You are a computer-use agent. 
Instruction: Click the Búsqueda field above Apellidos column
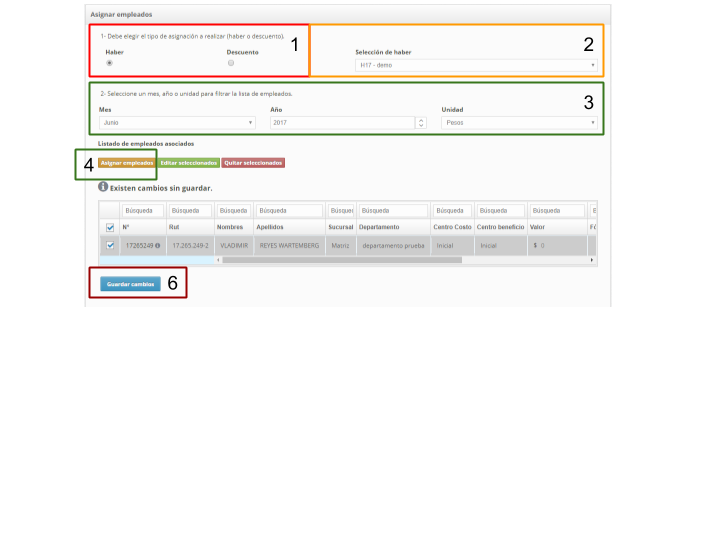[289, 211]
